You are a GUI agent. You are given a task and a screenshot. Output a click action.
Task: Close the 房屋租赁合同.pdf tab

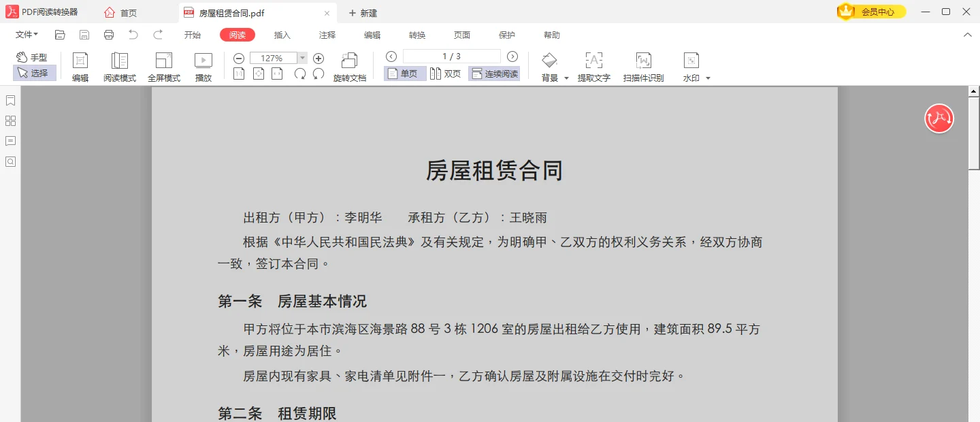(x=327, y=13)
